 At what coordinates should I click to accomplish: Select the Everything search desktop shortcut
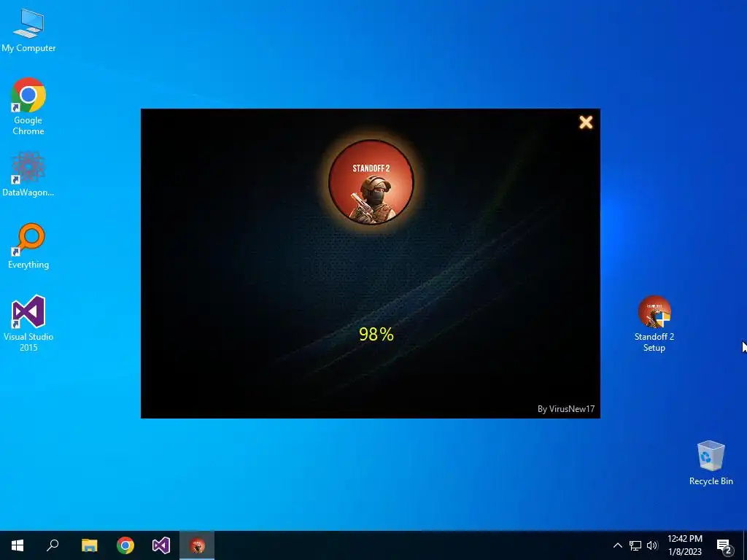(28, 246)
